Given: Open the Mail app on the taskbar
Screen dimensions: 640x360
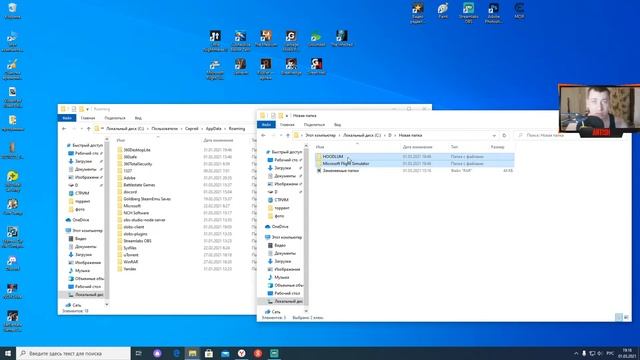Looking at the screenshot, I should pyautogui.click(x=225, y=353).
